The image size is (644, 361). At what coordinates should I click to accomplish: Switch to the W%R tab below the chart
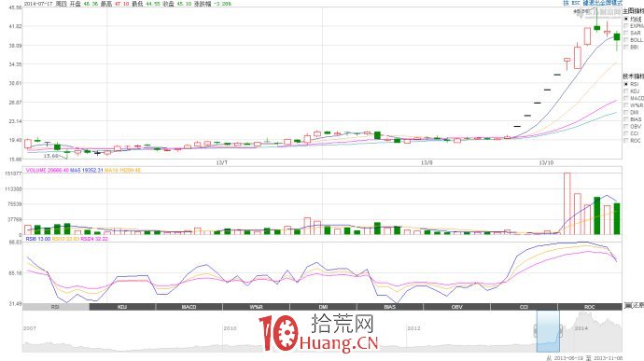[x=257, y=307]
